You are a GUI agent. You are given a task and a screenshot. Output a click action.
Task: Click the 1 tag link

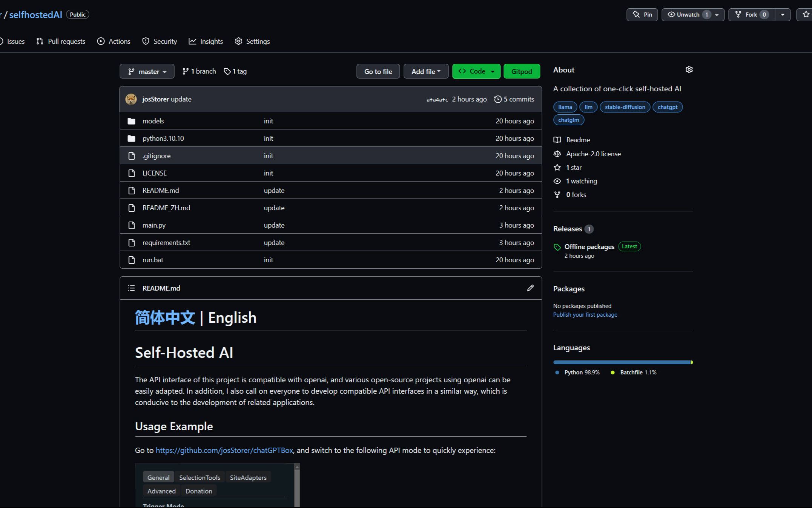pos(235,71)
